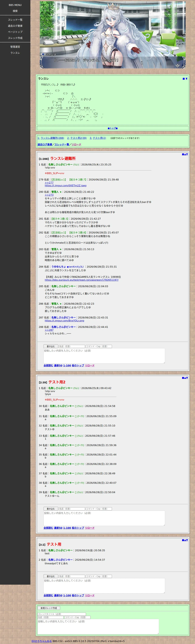This screenshot has height=644, width=195.
Task: Click the ■ icon on テスト用 thread
Action: click(183, 540)
